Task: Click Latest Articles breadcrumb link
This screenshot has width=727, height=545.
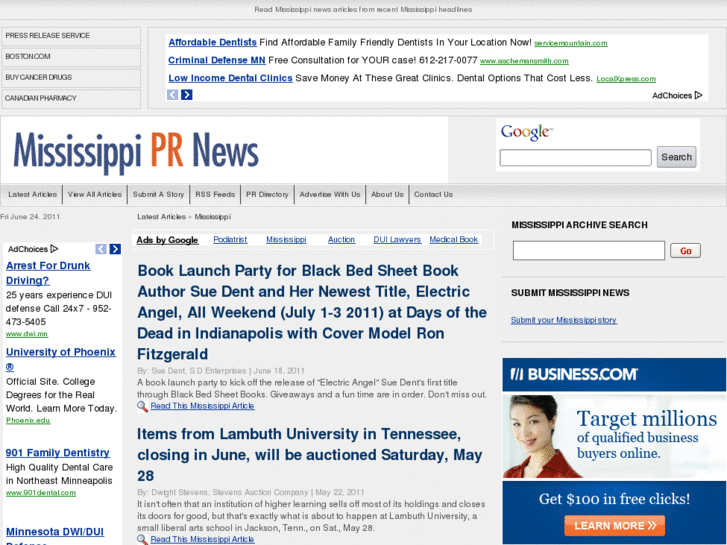Action: click(x=161, y=217)
